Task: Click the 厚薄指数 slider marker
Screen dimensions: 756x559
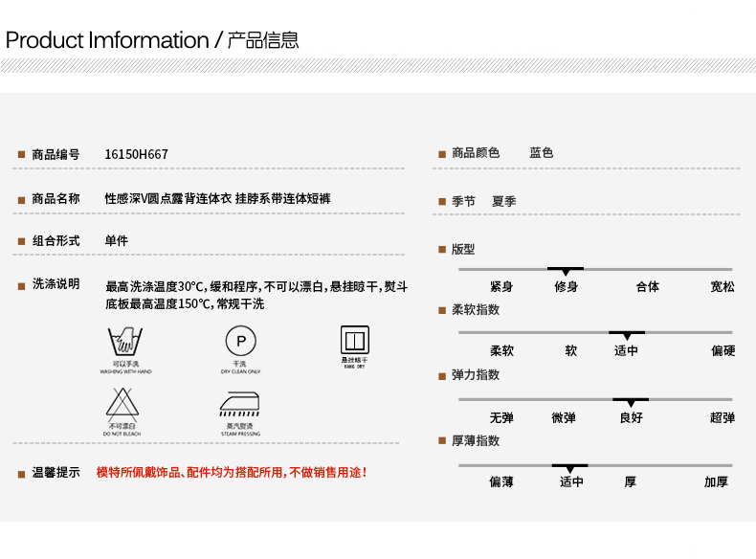Action: (x=570, y=468)
